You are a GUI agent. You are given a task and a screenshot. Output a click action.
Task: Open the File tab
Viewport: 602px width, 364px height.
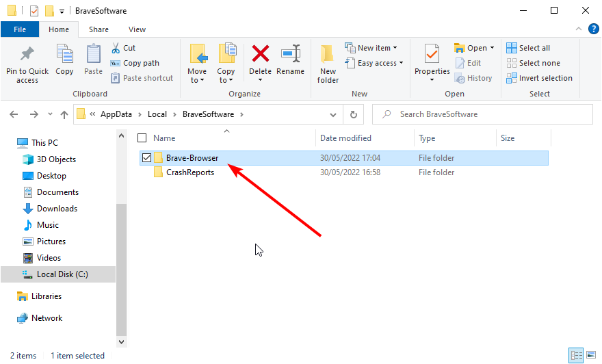(20, 29)
